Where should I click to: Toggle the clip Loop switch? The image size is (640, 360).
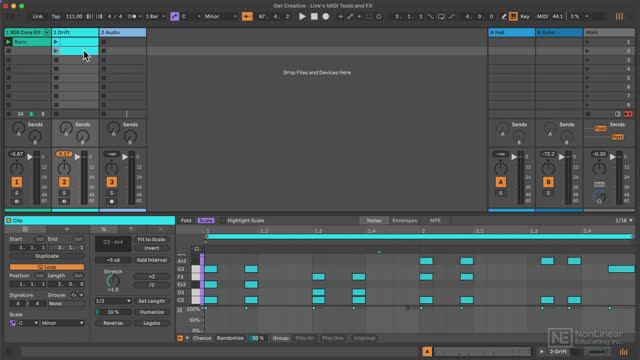(47, 267)
